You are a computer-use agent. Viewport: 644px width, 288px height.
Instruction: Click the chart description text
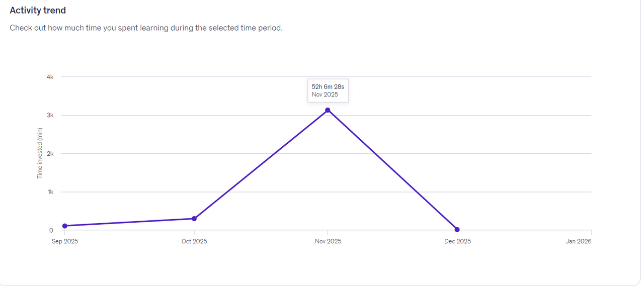pos(146,28)
